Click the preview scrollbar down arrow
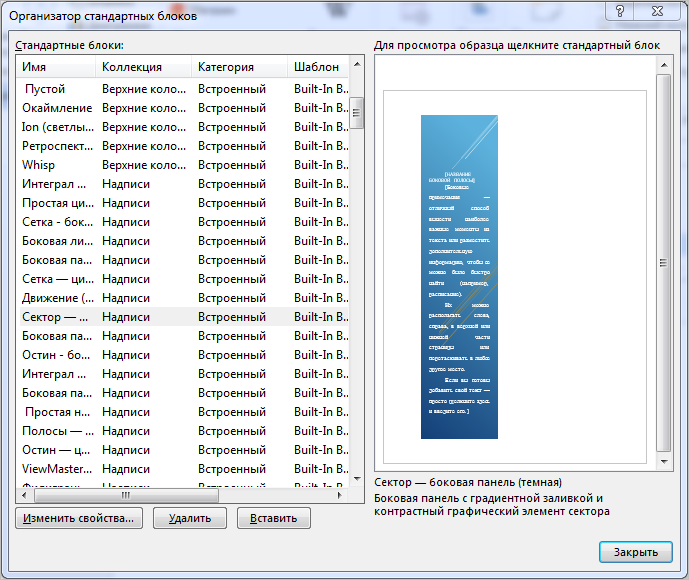689x580 pixels. coord(664,459)
